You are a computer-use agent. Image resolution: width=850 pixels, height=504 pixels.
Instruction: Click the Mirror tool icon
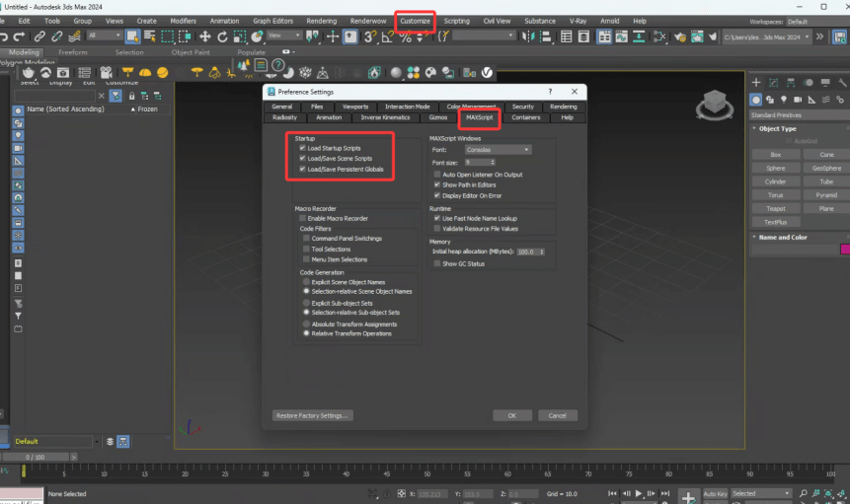pyautogui.click(x=528, y=36)
